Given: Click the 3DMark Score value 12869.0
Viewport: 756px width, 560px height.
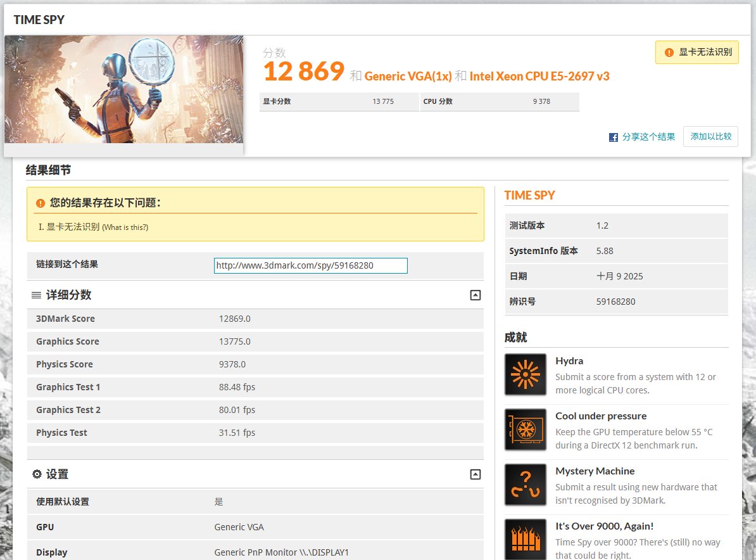Looking at the screenshot, I should (235, 319).
